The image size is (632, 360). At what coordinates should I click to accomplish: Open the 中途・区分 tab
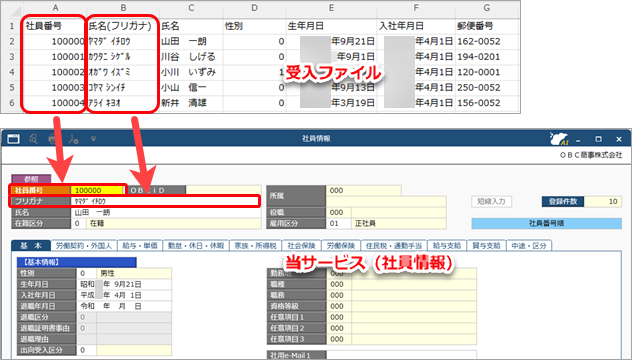click(529, 245)
